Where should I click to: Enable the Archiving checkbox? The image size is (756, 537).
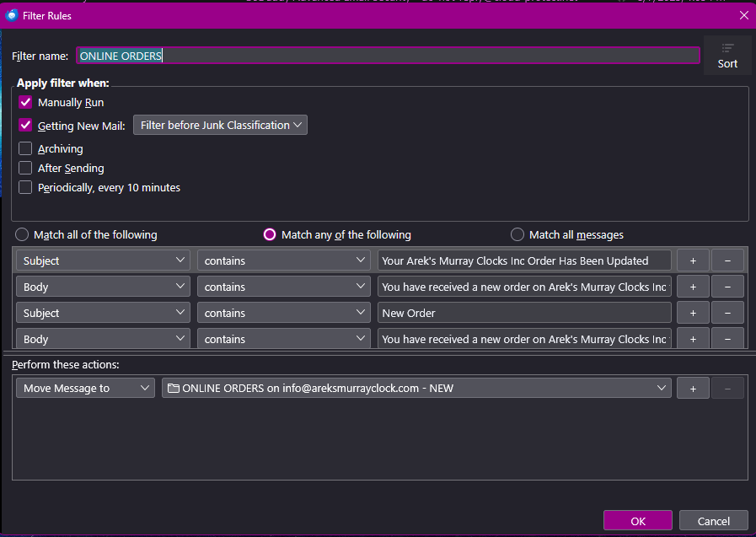(25, 148)
